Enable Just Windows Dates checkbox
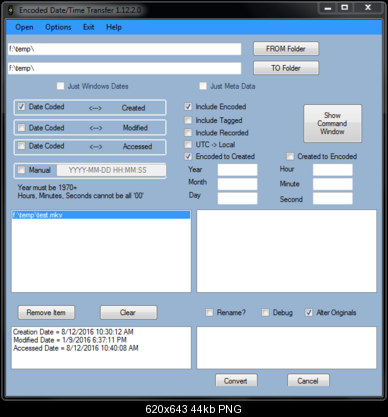The image size is (388, 417). point(60,86)
